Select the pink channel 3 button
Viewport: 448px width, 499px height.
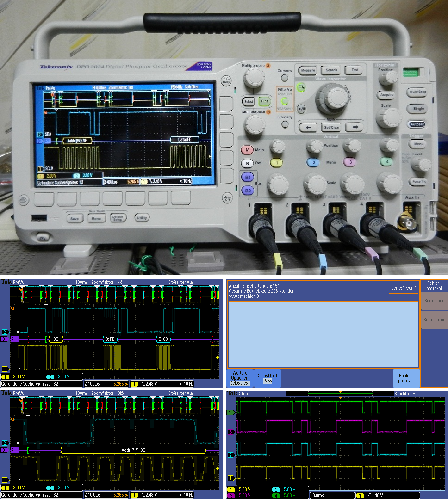pyautogui.click(x=350, y=162)
